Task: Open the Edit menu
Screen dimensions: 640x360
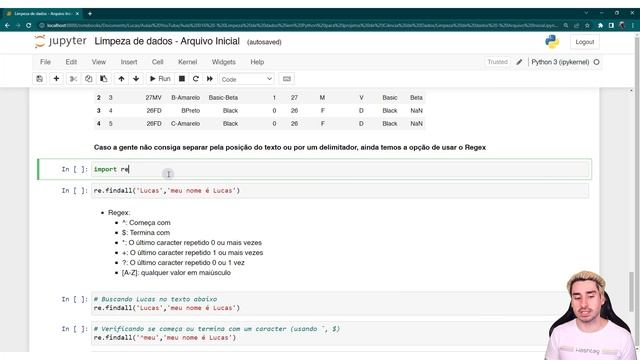Action: [71, 62]
